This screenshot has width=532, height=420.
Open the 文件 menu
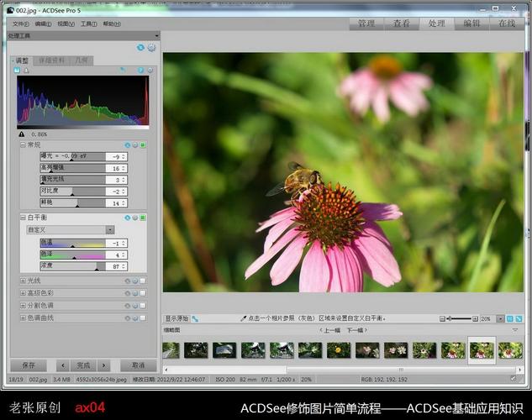tap(21, 24)
